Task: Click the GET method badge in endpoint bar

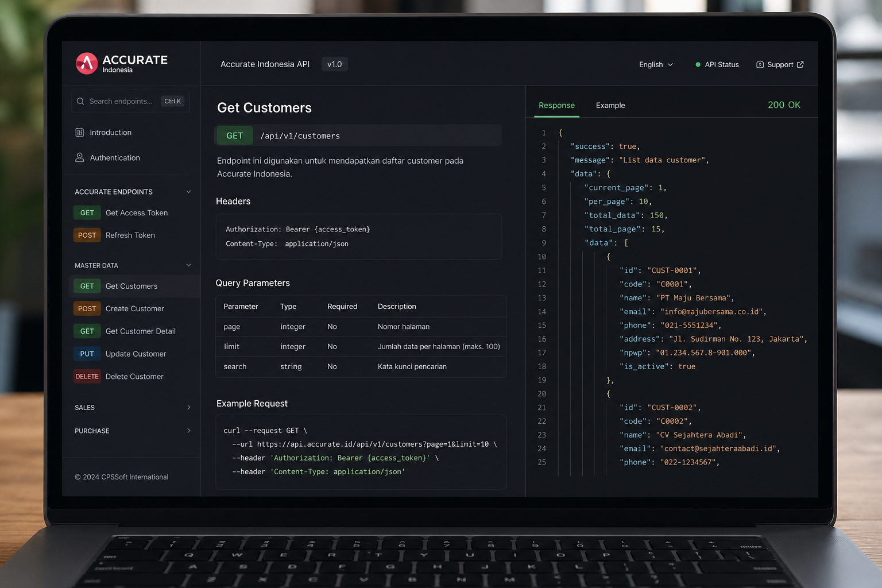Action: [234, 136]
